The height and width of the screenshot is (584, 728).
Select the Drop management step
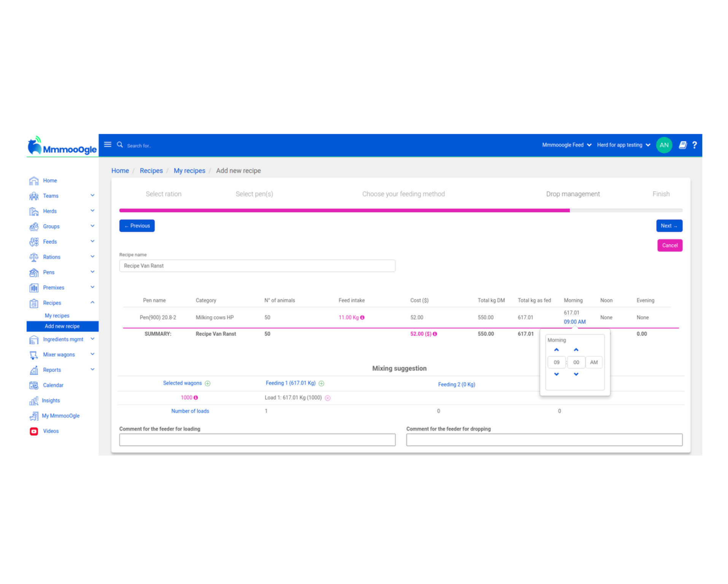click(x=573, y=194)
